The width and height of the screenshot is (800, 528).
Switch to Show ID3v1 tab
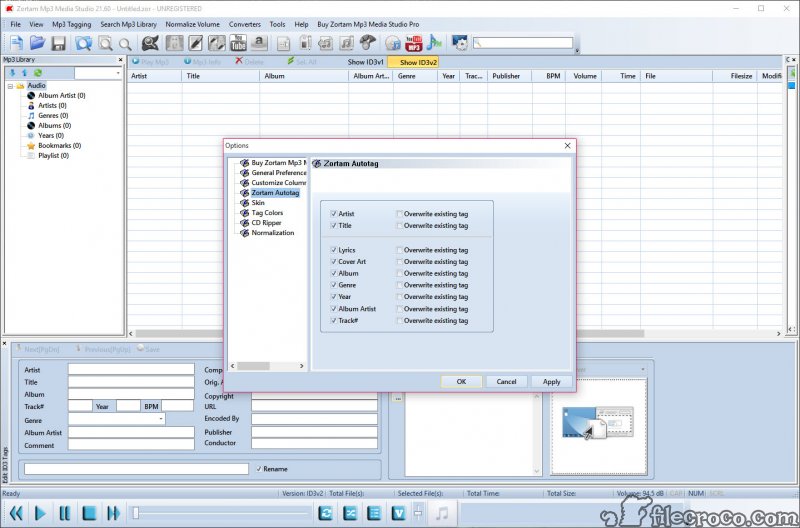pyautogui.click(x=365, y=62)
